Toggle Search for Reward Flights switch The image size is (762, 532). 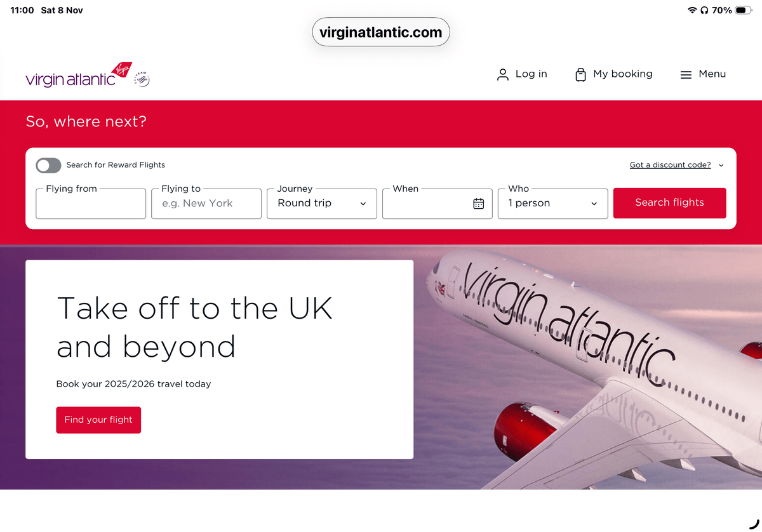click(x=48, y=165)
